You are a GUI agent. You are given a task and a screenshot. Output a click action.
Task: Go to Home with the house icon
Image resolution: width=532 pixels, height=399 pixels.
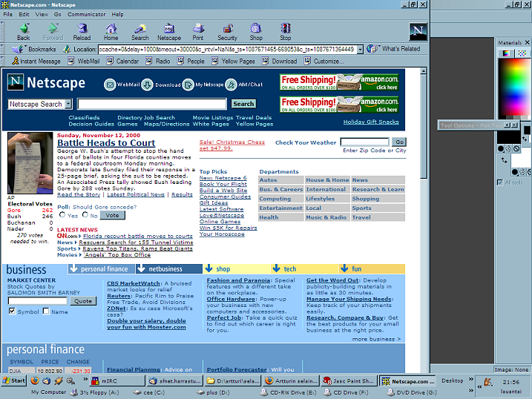pos(111,32)
